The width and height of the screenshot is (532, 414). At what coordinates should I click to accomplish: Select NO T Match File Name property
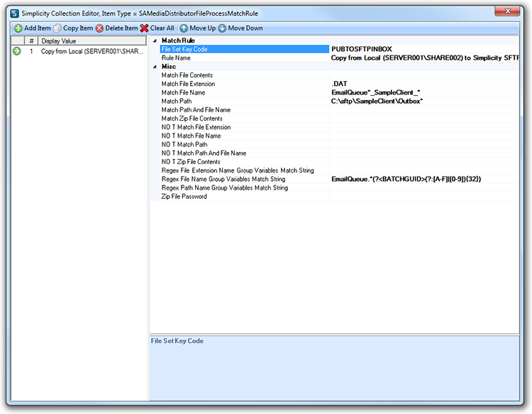tap(244, 136)
